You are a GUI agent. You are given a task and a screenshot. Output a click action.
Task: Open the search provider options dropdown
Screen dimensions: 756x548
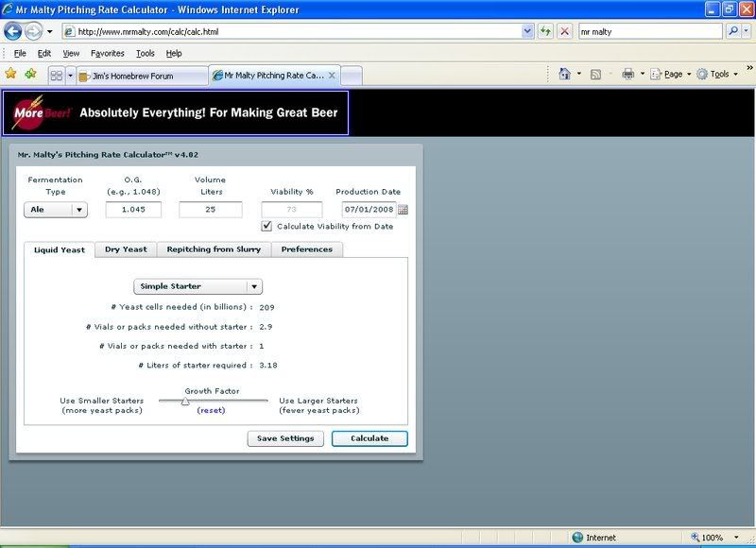747,31
